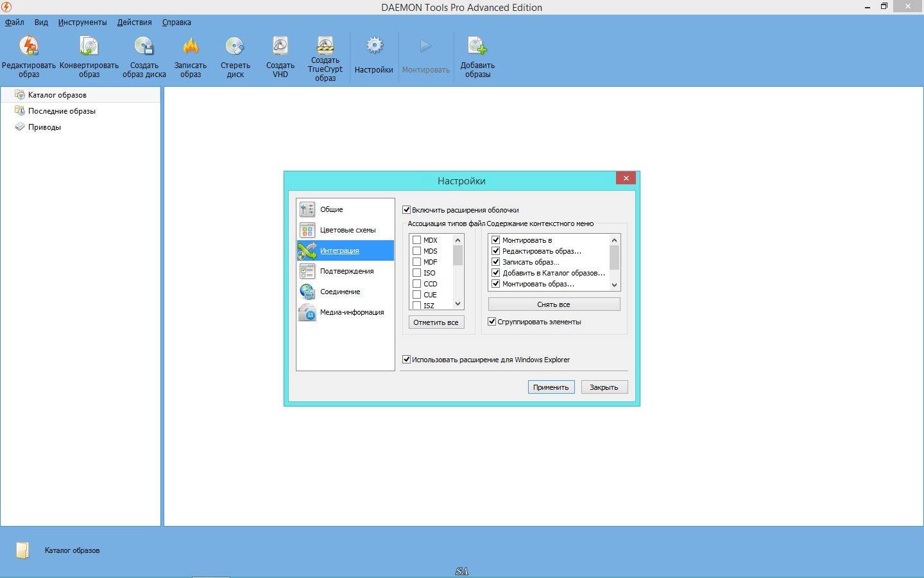924x578 pixels.
Task: Open Настройки gear icon in toolbar
Action: tap(374, 46)
